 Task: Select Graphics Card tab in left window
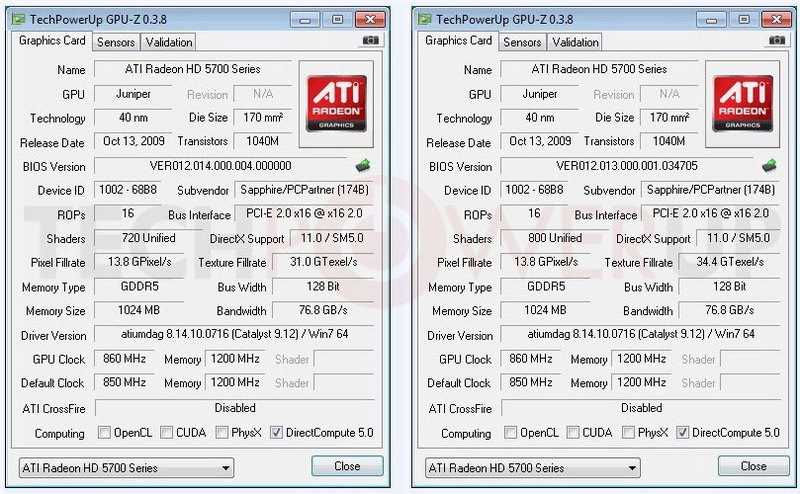pyautogui.click(x=52, y=41)
